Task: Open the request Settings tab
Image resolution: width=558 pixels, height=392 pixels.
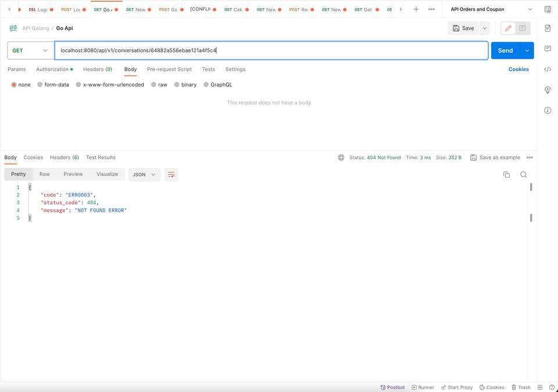Action: click(x=235, y=69)
